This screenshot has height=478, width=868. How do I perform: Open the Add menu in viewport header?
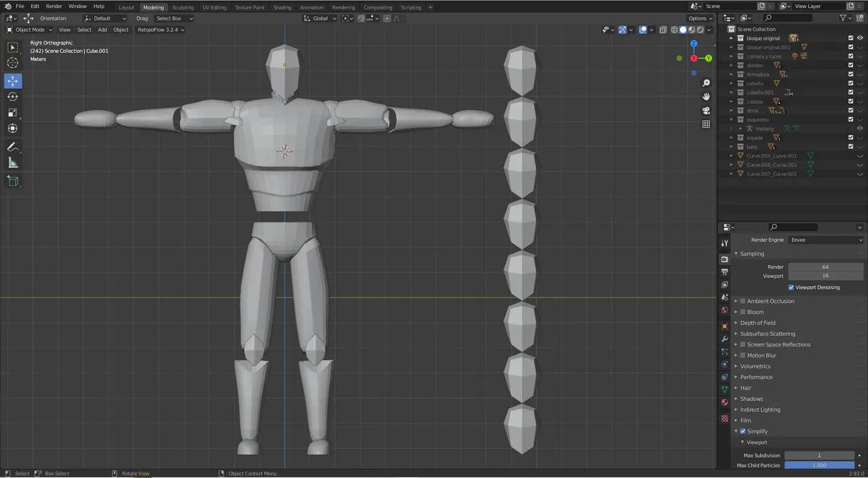tap(102, 30)
